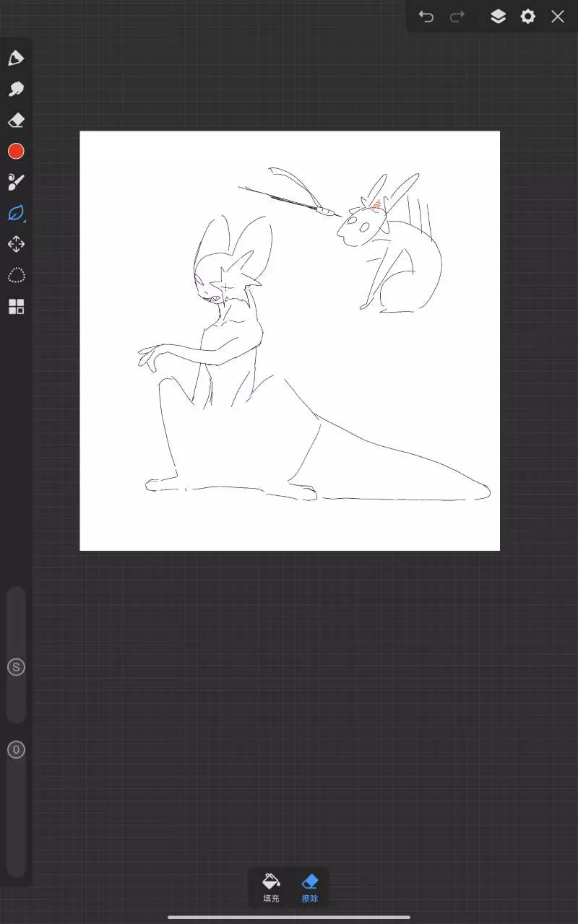Image resolution: width=578 pixels, height=924 pixels.
Task: Switch to the eraser tool
Action: click(16, 120)
